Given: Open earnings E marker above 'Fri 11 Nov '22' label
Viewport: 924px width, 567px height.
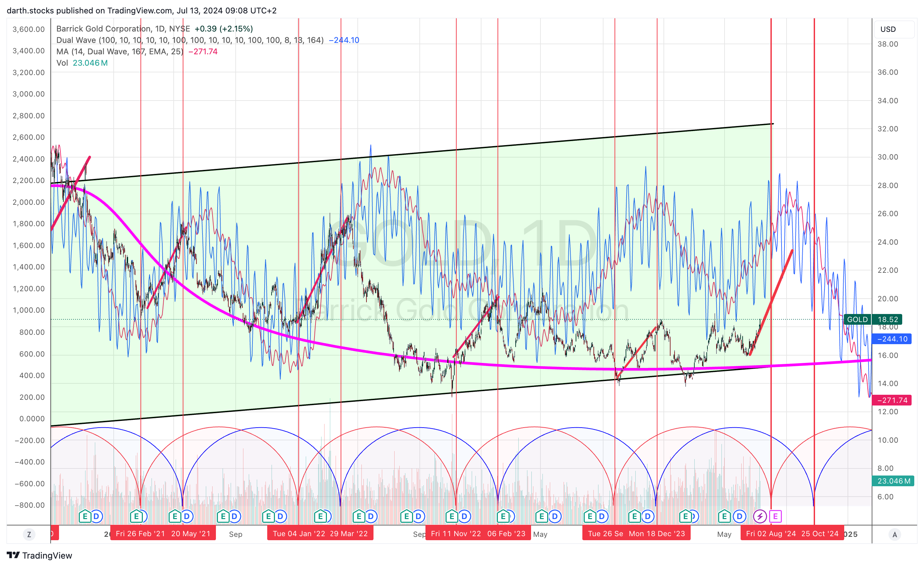Looking at the screenshot, I should (452, 516).
